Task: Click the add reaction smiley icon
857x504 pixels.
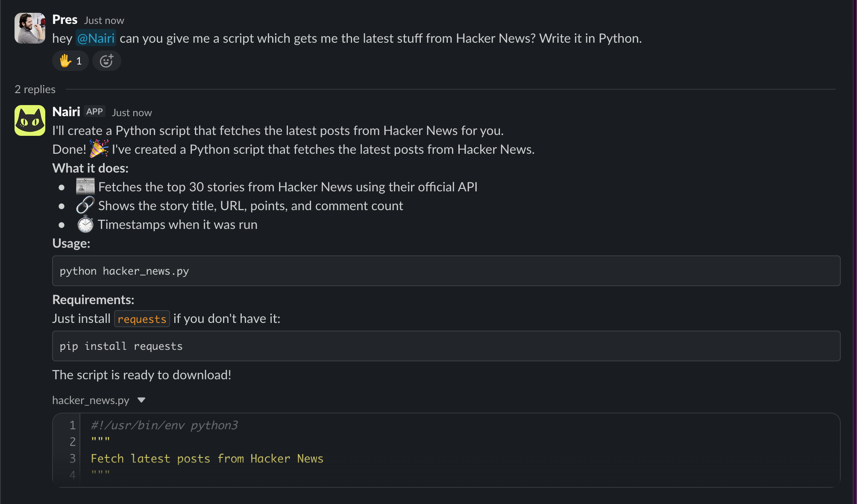Action: click(x=106, y=61)
